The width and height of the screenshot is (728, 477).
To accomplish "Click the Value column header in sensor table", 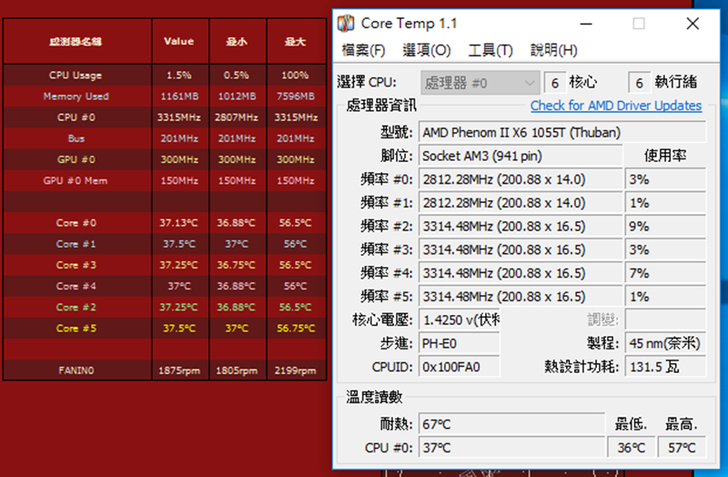I will point(179,41).
